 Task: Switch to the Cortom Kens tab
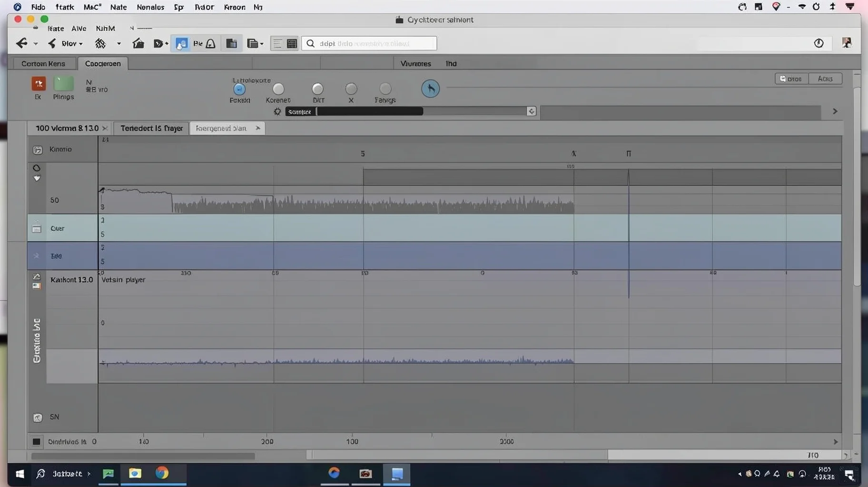pyautogui.click(x=43, y=63)
